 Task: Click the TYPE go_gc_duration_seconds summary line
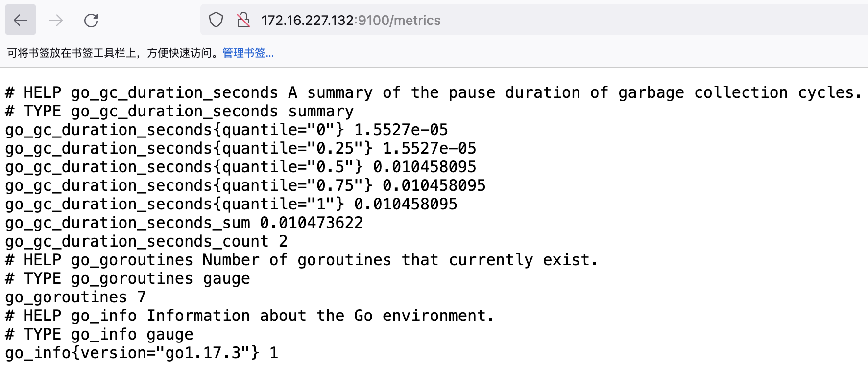pos(179,111)
